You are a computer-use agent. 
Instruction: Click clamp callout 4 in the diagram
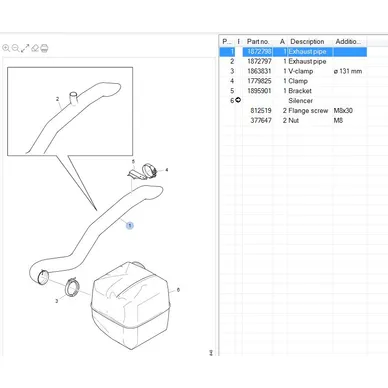pyautogui.click(x=167, y=170)
